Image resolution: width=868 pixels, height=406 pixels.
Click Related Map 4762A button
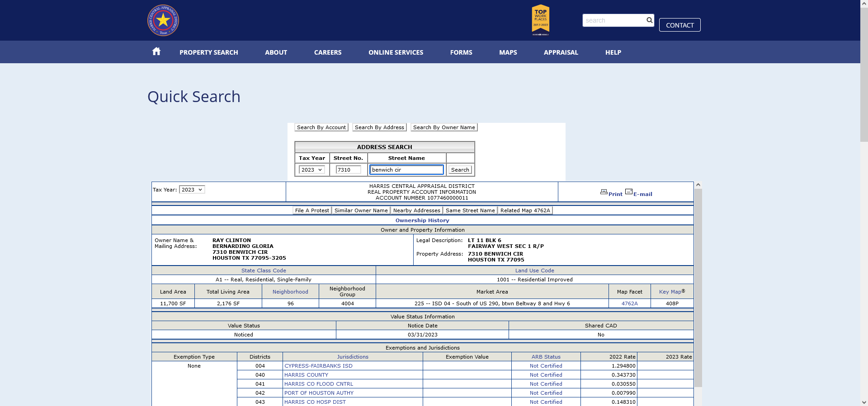click(525, 210)
